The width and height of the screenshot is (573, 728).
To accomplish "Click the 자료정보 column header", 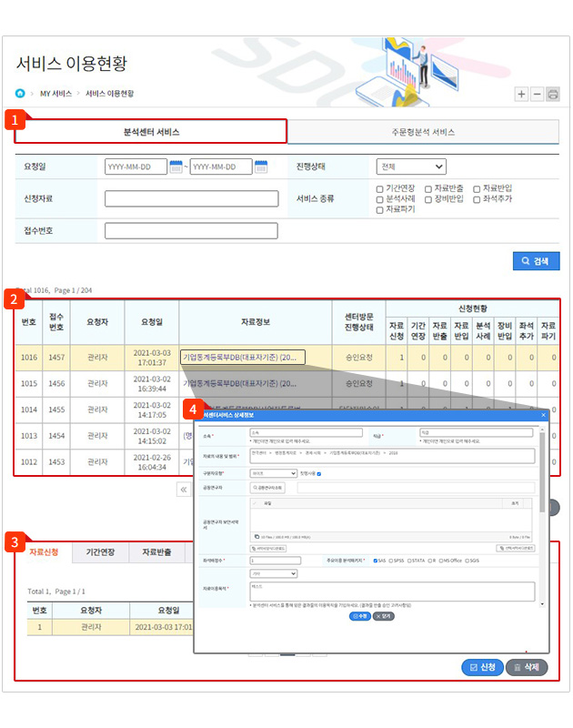I will (256, 322).
